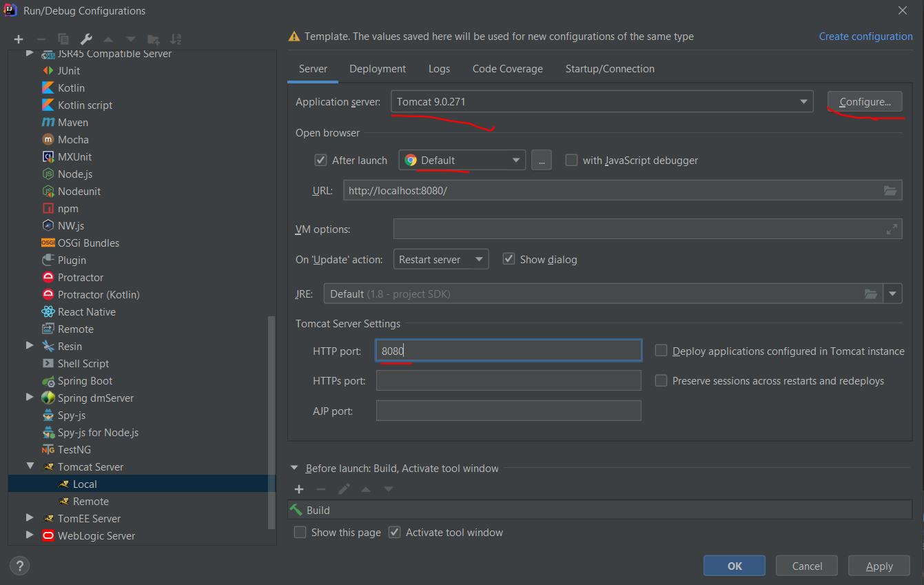The width and height of the screenshot is (924, 585).
Task: Toggle the Show dialog checkbox
Action: pos(509,259)
